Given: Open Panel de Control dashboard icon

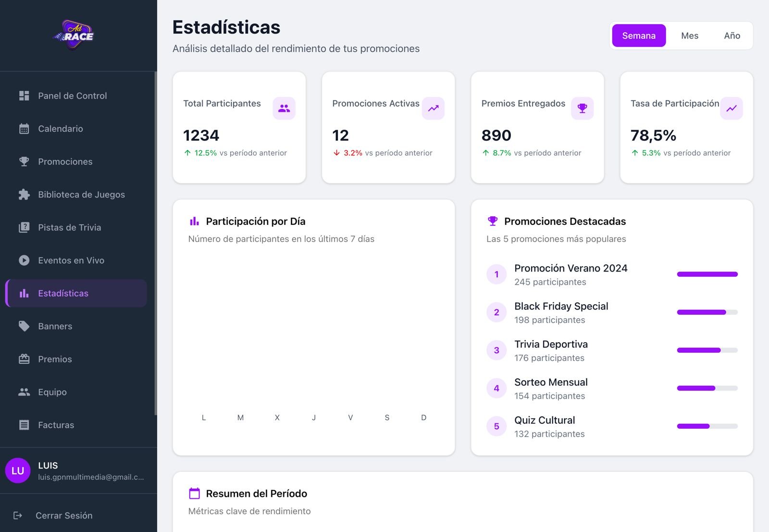Looking at the screenshot, I should (24, 96).
